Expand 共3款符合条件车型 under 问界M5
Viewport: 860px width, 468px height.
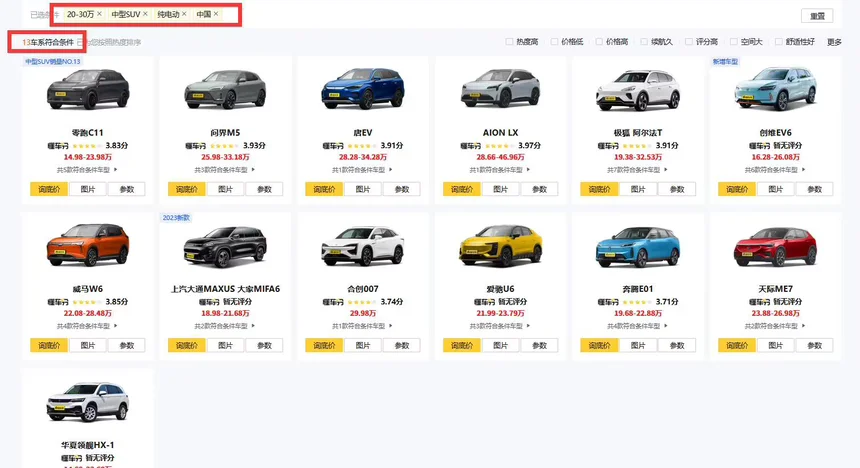[225, 170]
